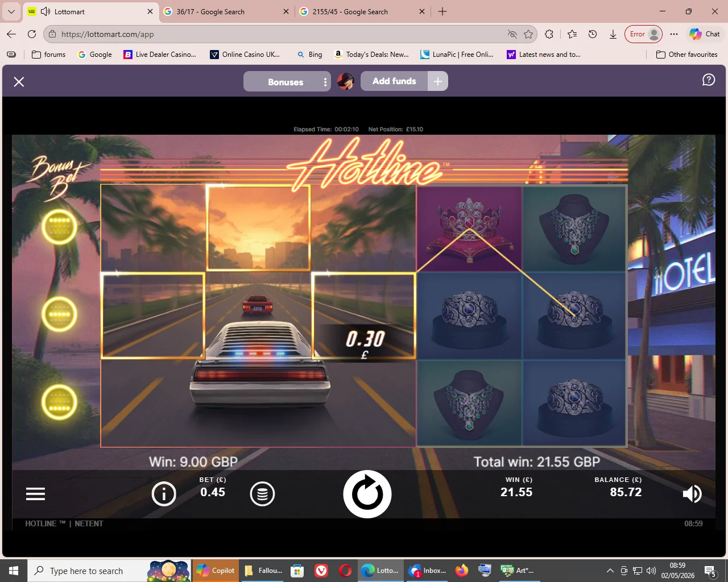Open the Online Casino UK bookmark

pos(245,55)
